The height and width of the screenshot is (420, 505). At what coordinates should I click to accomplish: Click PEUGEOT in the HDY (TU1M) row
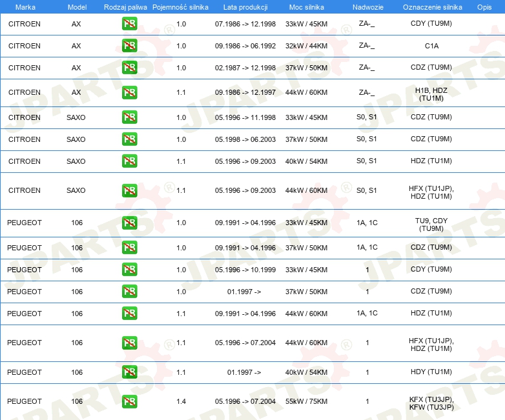click(25, 372)
